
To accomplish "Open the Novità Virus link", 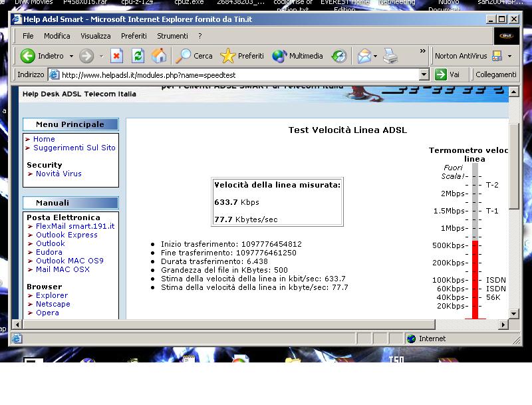I will click(59, 174).
